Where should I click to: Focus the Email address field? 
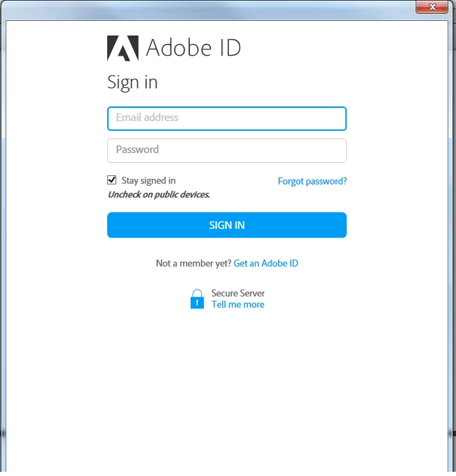pos(227,119)
